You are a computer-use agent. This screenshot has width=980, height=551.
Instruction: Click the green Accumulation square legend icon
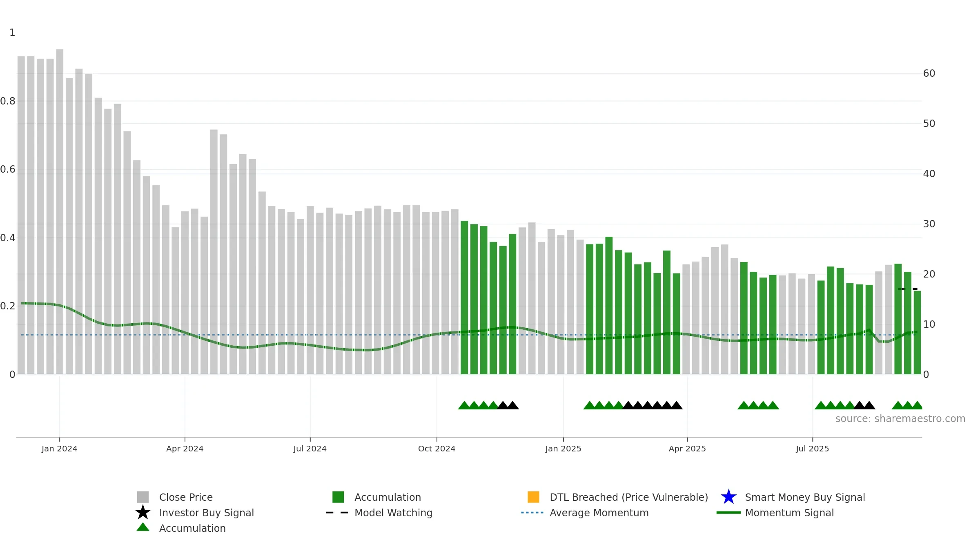338,497
